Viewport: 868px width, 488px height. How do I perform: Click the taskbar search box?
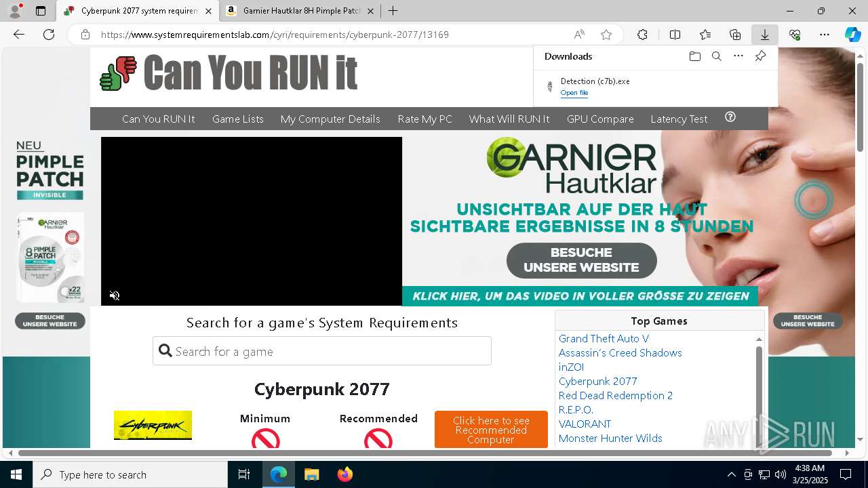pyautogui.click(x=130, y=474)
